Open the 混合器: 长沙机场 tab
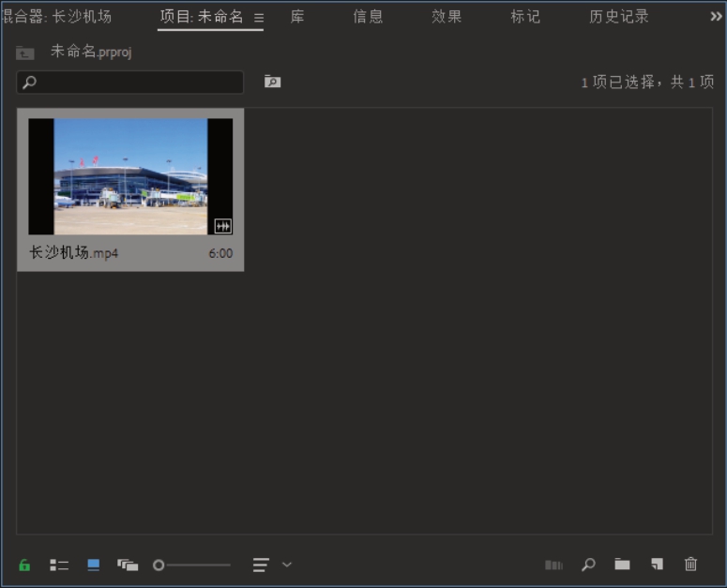 56,17
